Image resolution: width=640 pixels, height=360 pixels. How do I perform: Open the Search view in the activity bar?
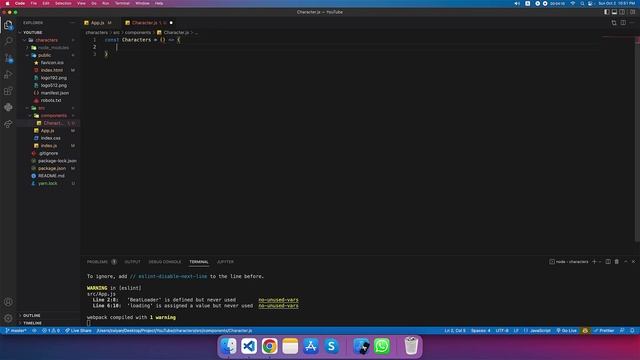tap(8, 41)
